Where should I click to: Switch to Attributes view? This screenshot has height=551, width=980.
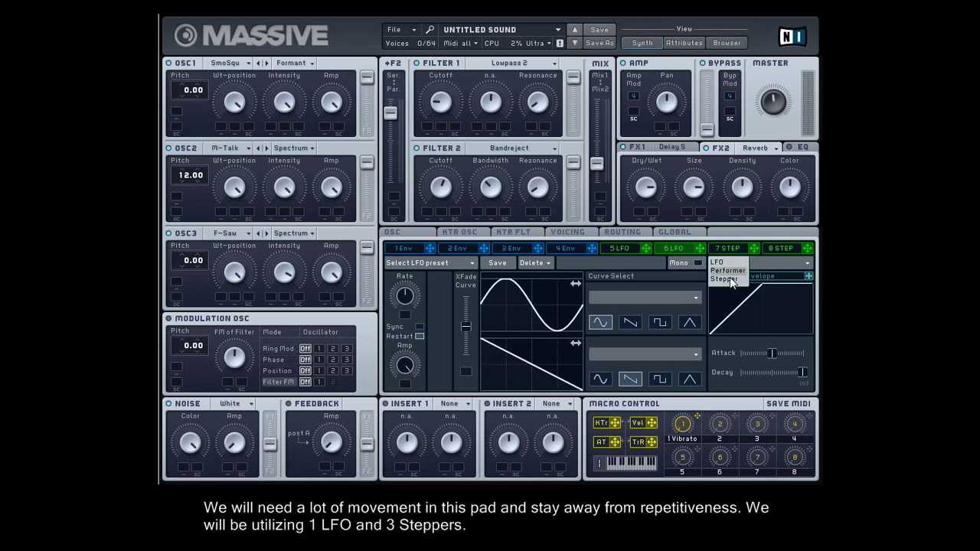pyautogui.click(x=684, y=44)
